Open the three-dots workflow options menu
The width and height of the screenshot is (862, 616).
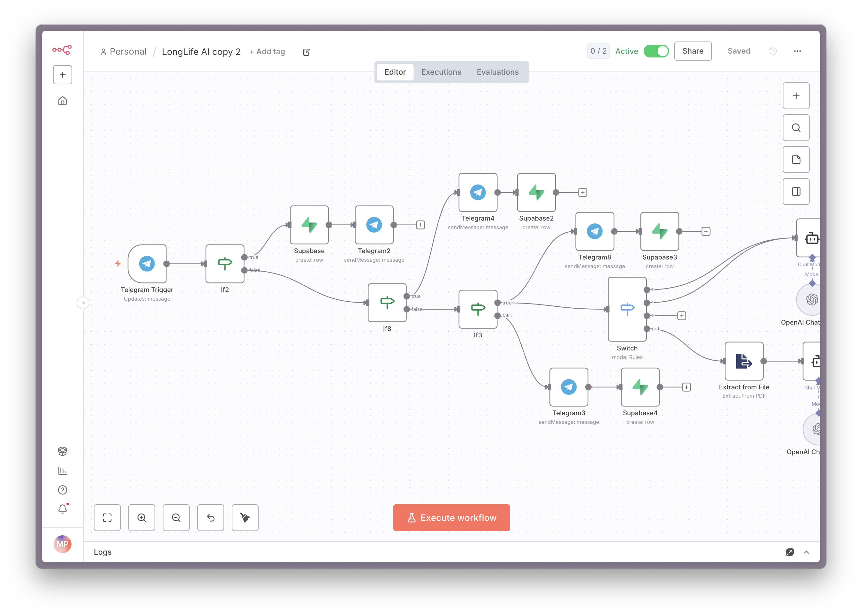pos(797,51)
